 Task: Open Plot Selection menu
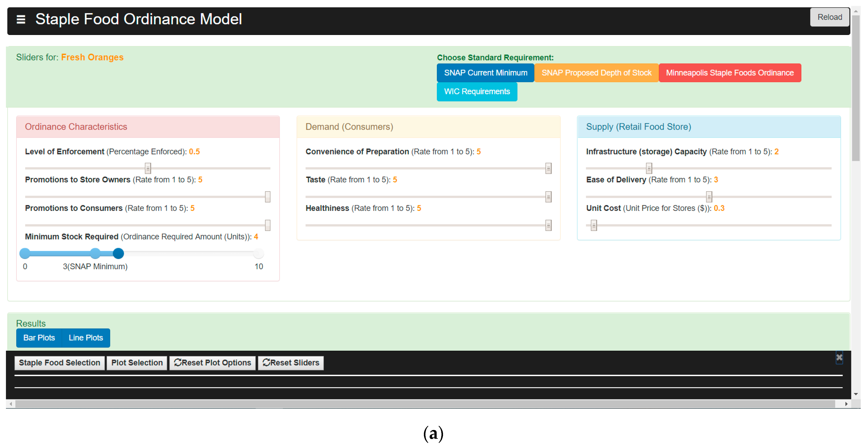point(137,363)
